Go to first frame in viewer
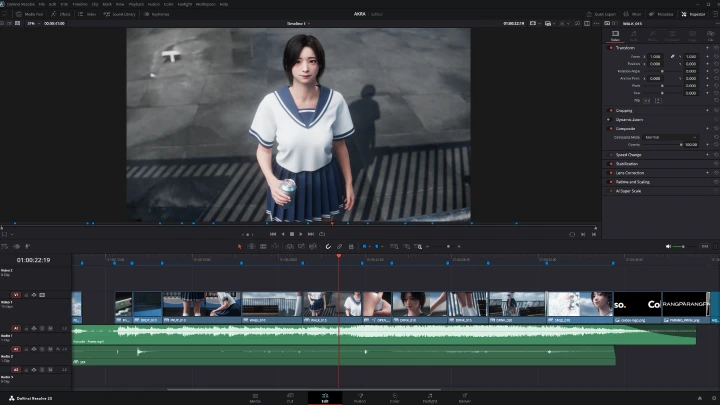 point(273,234)
